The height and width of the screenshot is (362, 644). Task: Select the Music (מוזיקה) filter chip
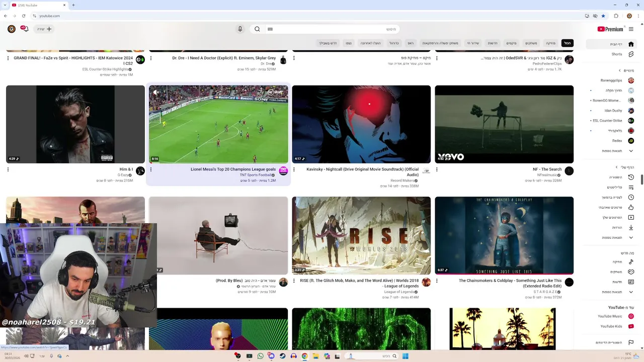[x=551, y=43]
